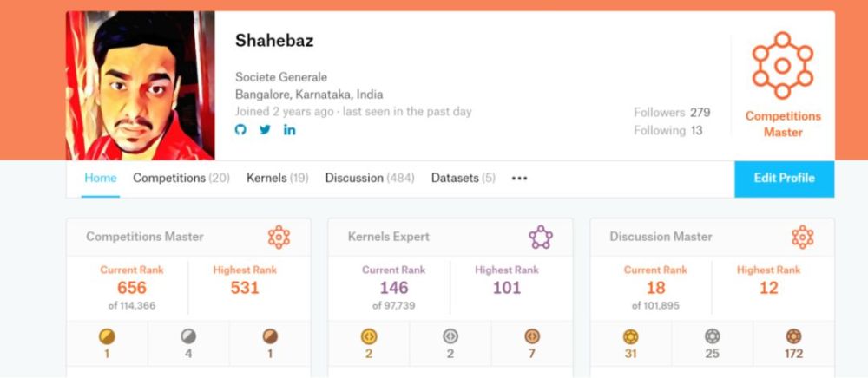Click the profile avatar photo
The width and height of the screenshot is (868, 378).
click(x=140, y=86)
